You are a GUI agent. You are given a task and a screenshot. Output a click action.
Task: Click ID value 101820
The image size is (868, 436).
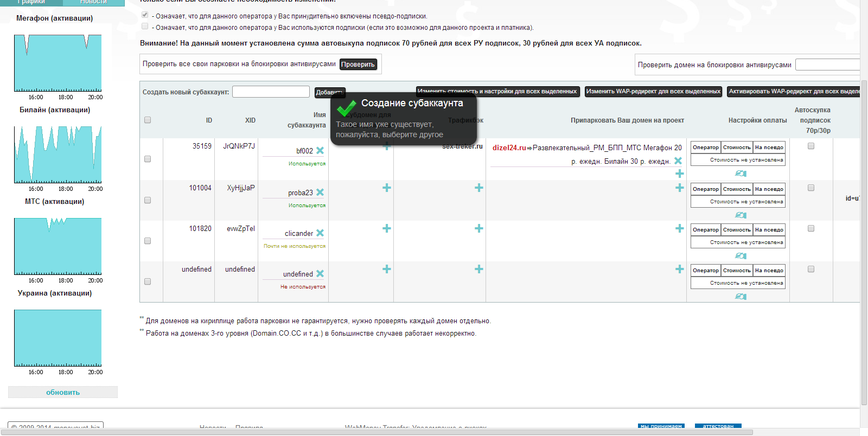point(200,228)
